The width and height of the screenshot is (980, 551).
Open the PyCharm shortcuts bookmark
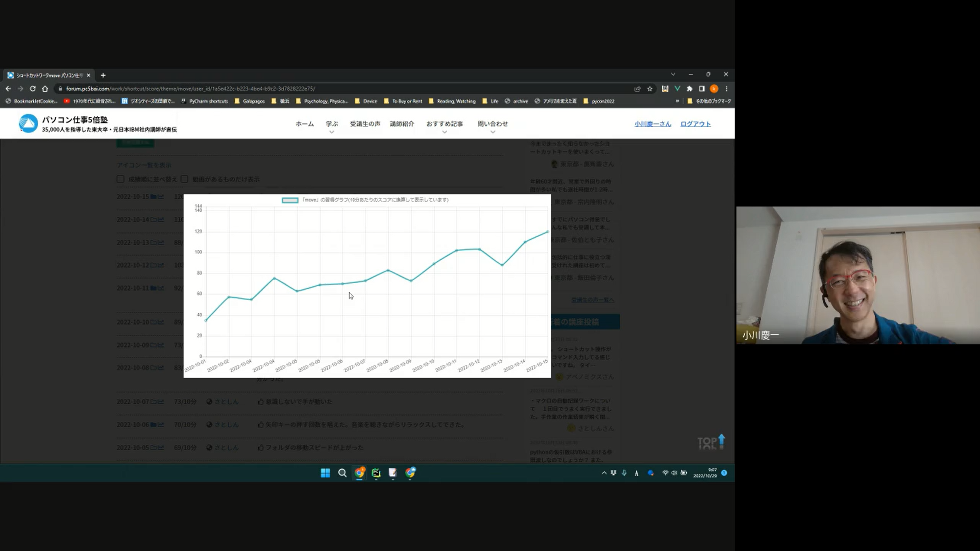click(205, 101)
